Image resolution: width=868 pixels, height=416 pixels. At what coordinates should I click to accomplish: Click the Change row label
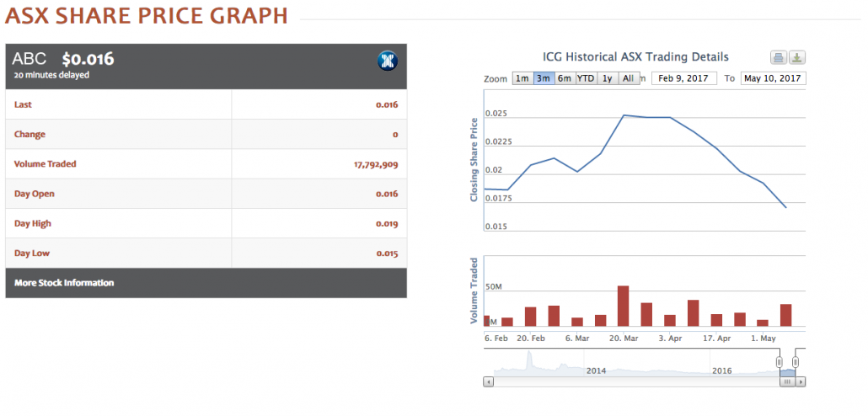[29, 135]
